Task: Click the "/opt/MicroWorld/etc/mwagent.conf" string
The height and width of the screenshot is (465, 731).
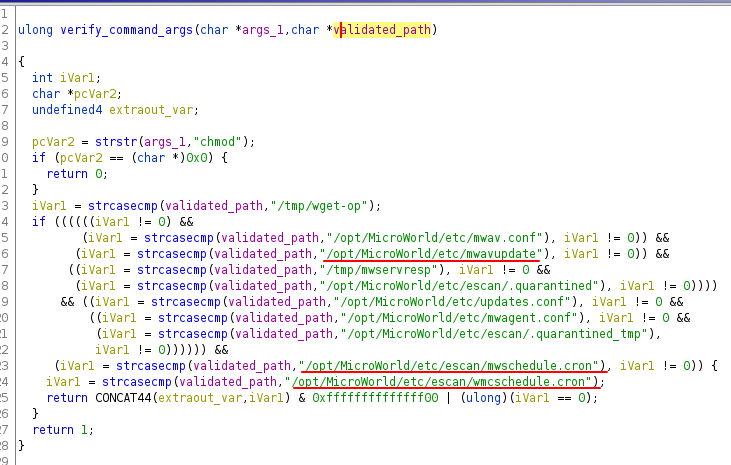Action: (459, 318)
